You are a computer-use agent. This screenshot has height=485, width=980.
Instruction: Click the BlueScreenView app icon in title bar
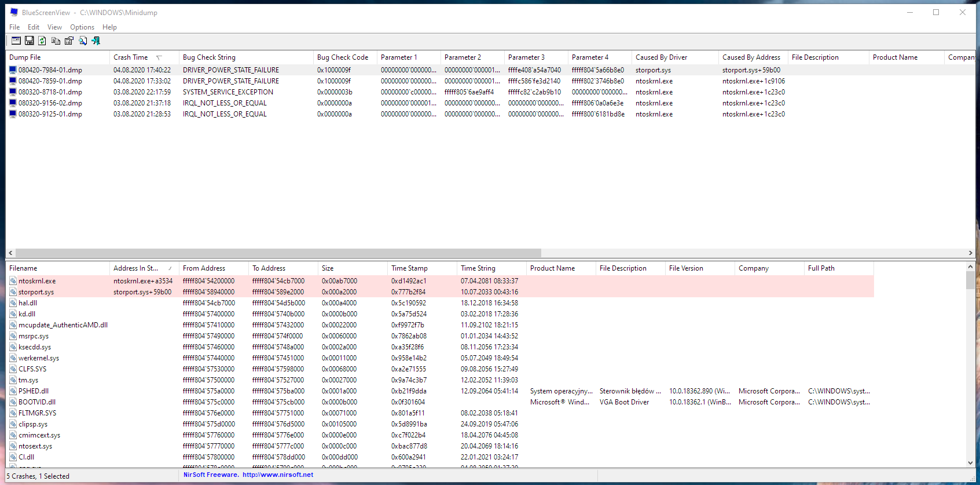pyautogui.click(x=14, y=12)
